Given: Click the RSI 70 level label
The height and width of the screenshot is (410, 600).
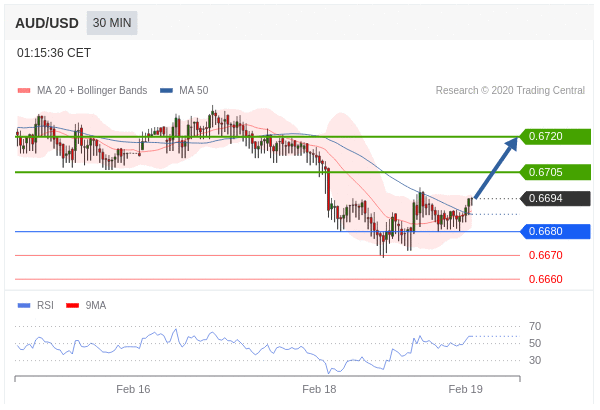Looking at the screenshot, I should (535, 327).
